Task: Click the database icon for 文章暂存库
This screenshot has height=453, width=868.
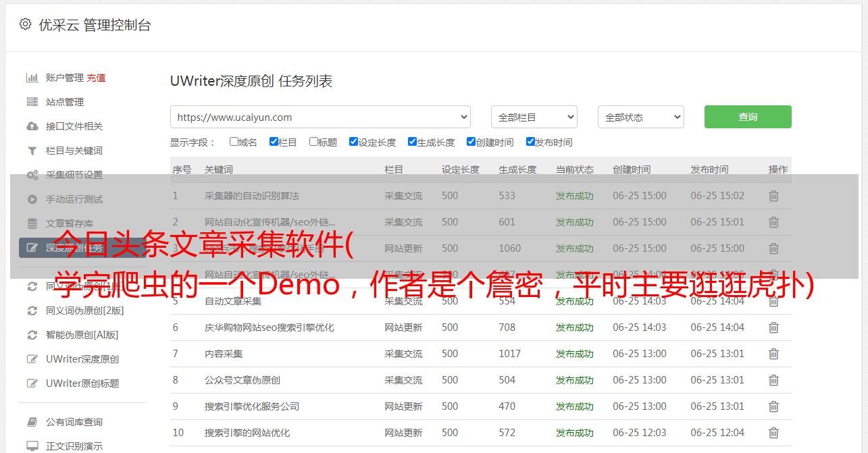Action: [32, 223]
